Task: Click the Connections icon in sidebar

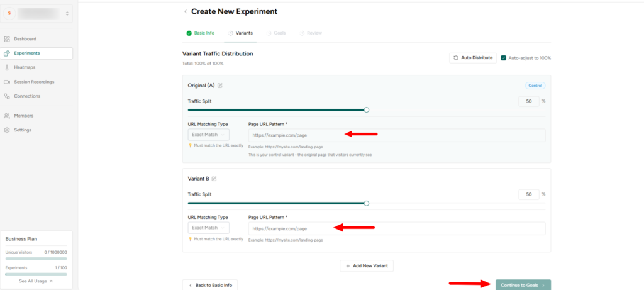Action: pyautogui.click(x=7, y=96)
